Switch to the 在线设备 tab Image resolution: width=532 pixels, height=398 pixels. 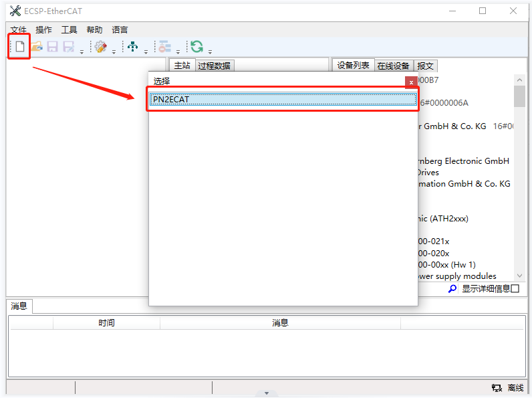pyautogui.click(x=393, y=66)
